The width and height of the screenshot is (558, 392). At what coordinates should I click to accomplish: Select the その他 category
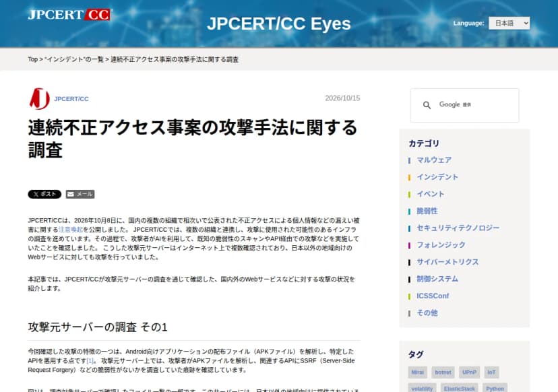[x=427, y=313]
